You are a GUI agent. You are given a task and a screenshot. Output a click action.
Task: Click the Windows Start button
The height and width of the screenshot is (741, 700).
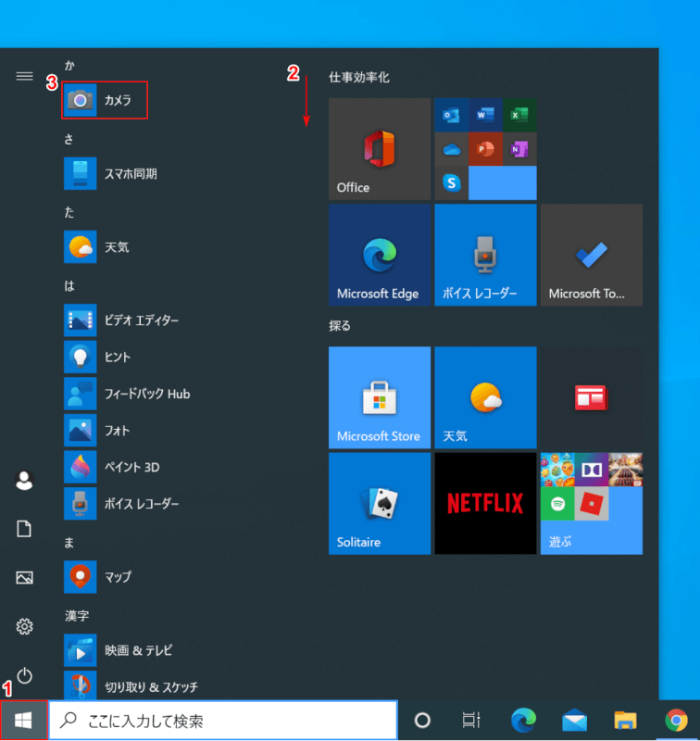point(24,721)
